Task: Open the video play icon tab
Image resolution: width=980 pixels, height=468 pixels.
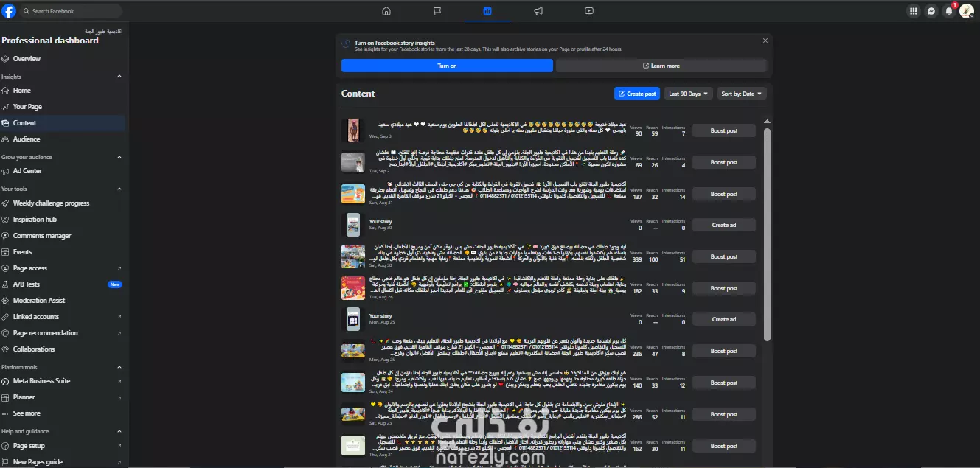Action: pos(588,11)
